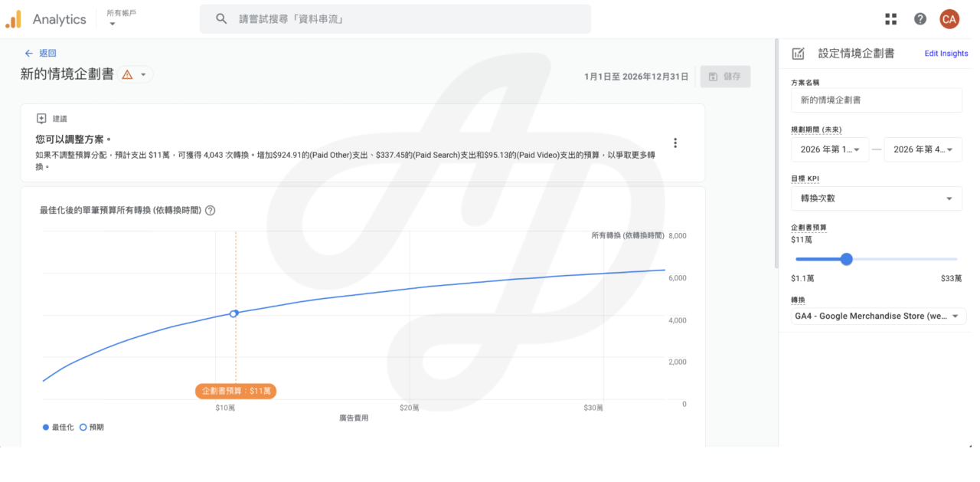Click the suggestion card icon next to 建議
This screenshot has width=980, height=482.
coord(41,119)
